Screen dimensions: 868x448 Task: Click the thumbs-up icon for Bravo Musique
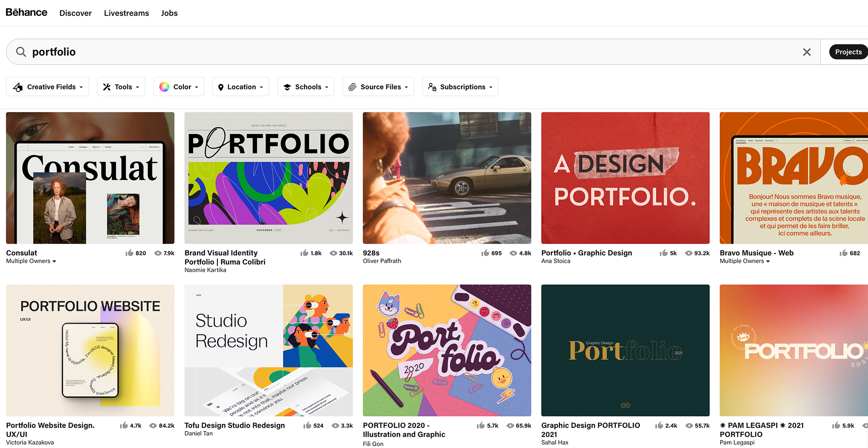pos(844,253)
